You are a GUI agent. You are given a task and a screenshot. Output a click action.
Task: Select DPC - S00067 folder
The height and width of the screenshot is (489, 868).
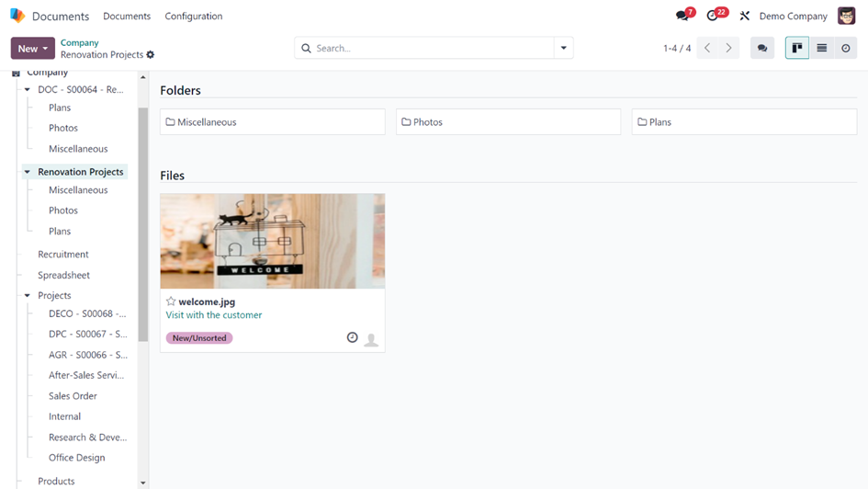(x=87, y=334)
